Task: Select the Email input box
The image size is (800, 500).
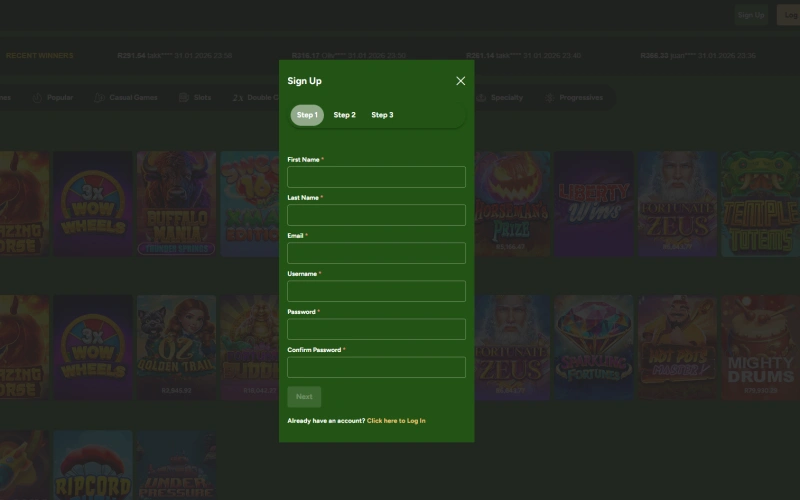Action: [x=376, y=253]
